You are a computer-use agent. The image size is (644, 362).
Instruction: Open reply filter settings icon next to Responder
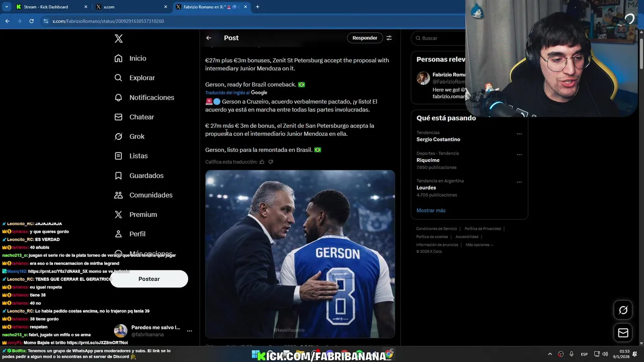(x=389, y=38)
